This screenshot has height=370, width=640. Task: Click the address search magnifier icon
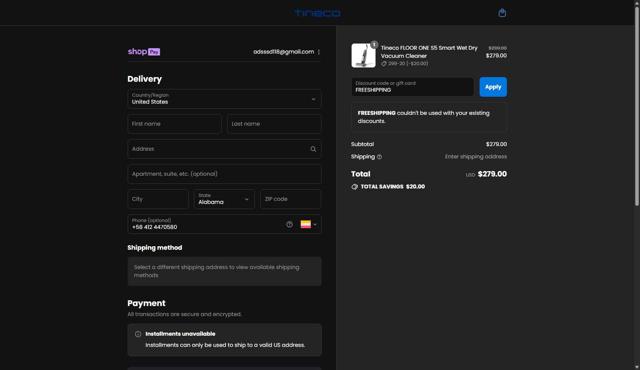313,149
